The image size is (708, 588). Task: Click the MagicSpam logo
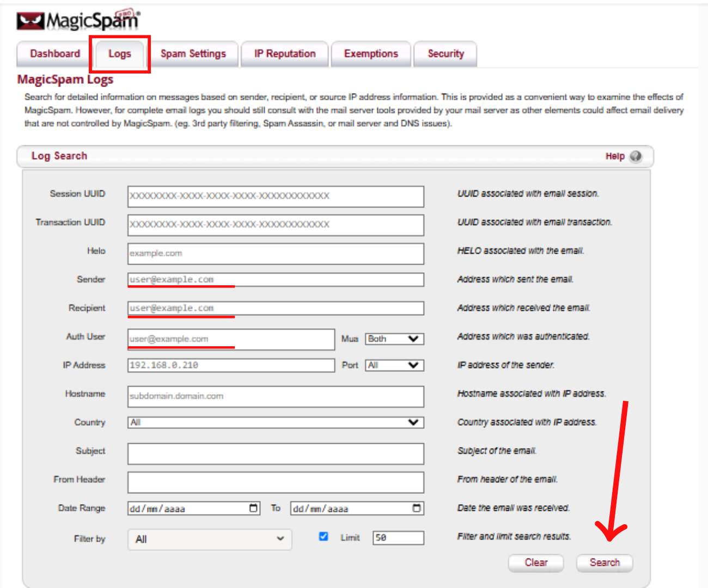click(x=78, y=21)
